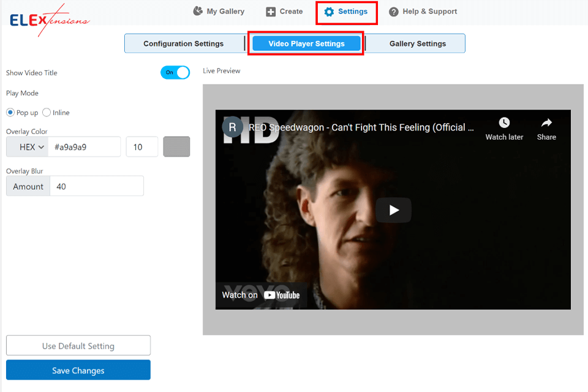This screenshot has width=588, height=392.
Task: Click the Overlay Blur amount field
Action: (x=97, y=186)
